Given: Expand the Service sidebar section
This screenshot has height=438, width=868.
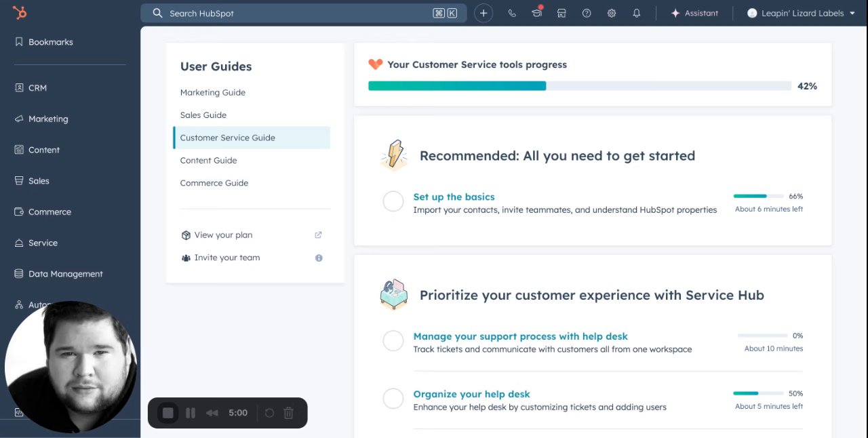Looking at the screenshot, I should [43, 243].
